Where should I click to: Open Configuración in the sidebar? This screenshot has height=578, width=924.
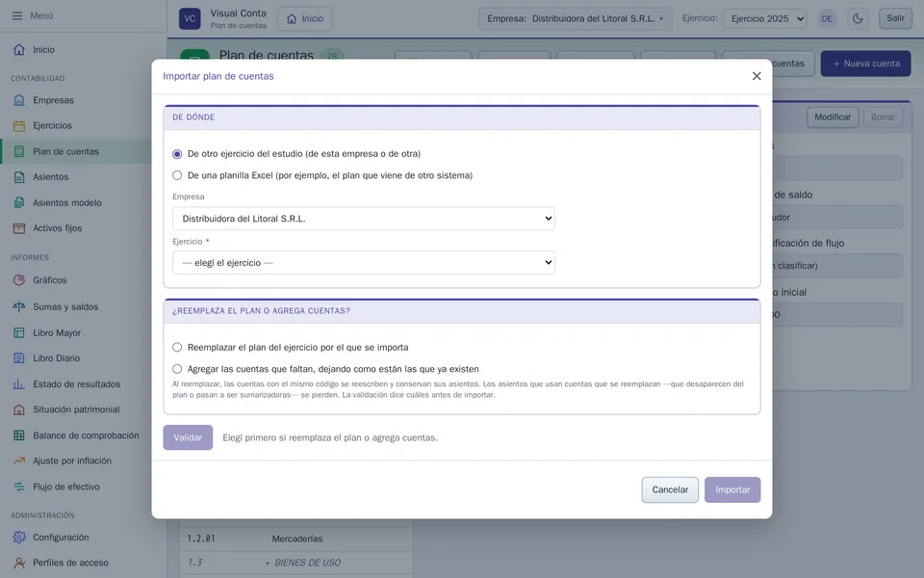click(x=61, y=538)
